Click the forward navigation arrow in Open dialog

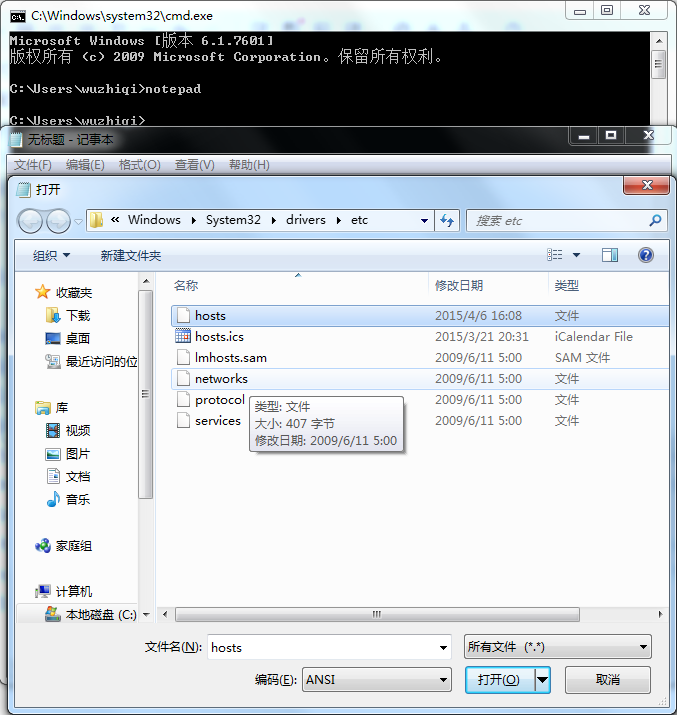click(58, 221)
